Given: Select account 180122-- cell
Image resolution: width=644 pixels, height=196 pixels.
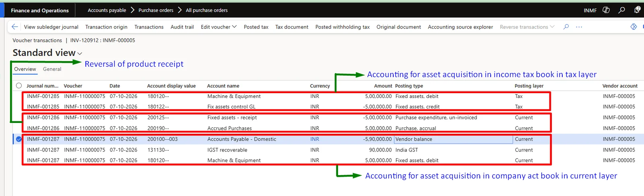Looking at the screenshot, I should pyautogui.click(x=158, y=107).
